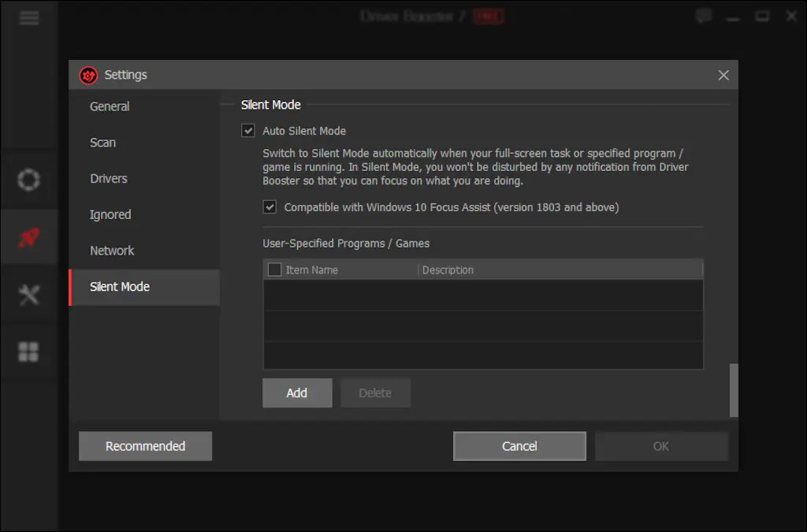The height and width of the screenshot is (532, 807).
Task: Cancel the settings changes
Action: [519, 446]
